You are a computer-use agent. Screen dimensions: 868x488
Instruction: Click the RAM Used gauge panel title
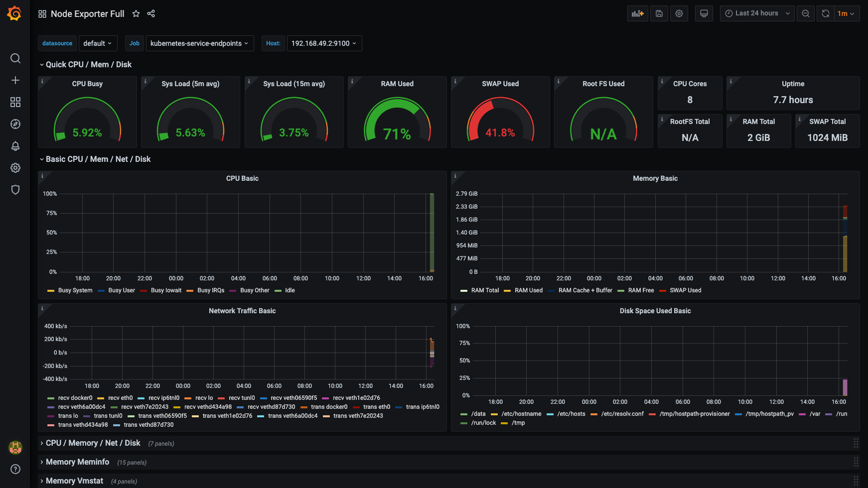click(x=397, y=84)
